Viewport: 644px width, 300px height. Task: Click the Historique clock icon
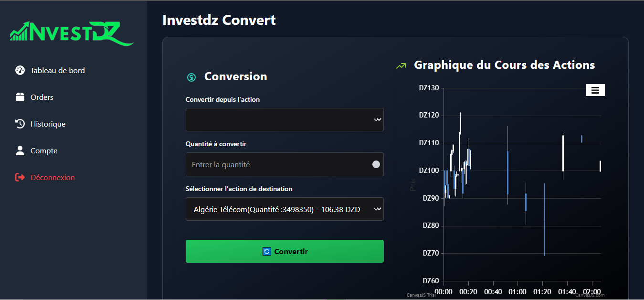point(20,124)
